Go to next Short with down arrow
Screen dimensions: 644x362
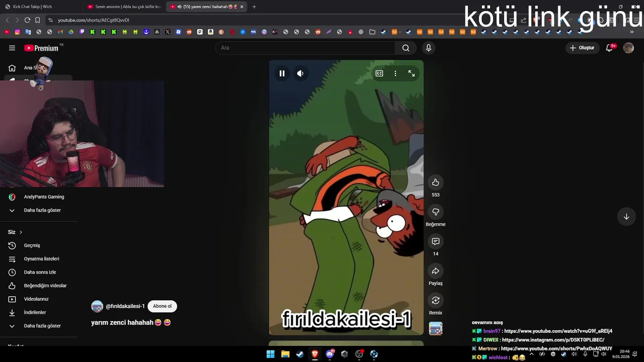tap(626, 217)
